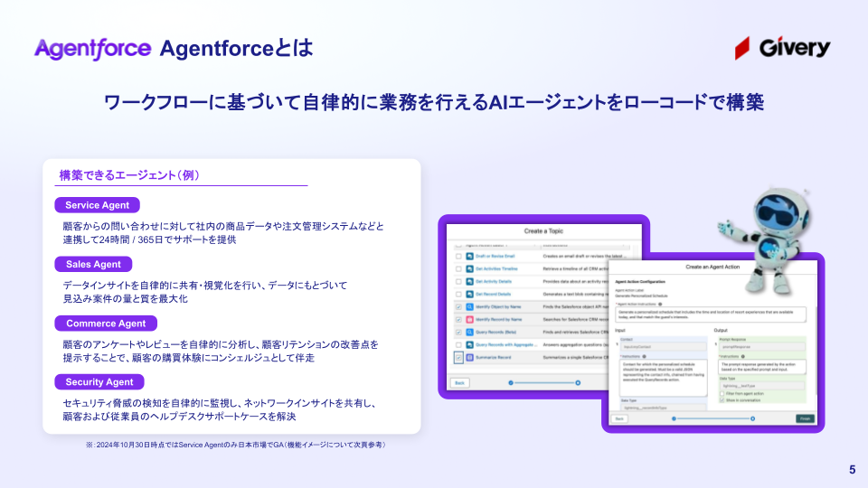Click 'Agent Action Configuration' heading
Image resolution: width=868 pixels, height=488 pixels.
click(640, 282)
